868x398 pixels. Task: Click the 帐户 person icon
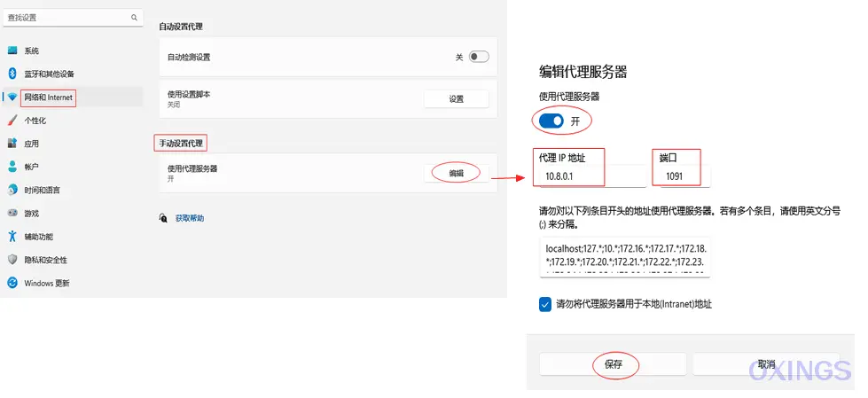pos(12,167)
